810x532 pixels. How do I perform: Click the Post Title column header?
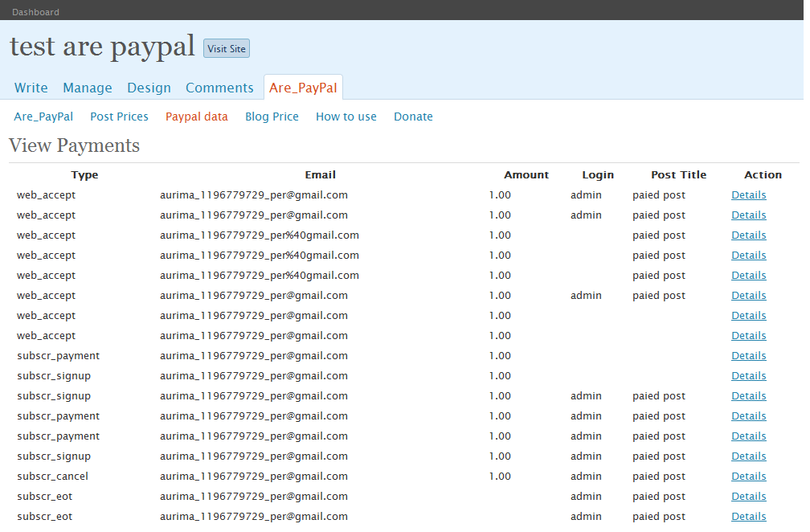click(x=678, y=175)
